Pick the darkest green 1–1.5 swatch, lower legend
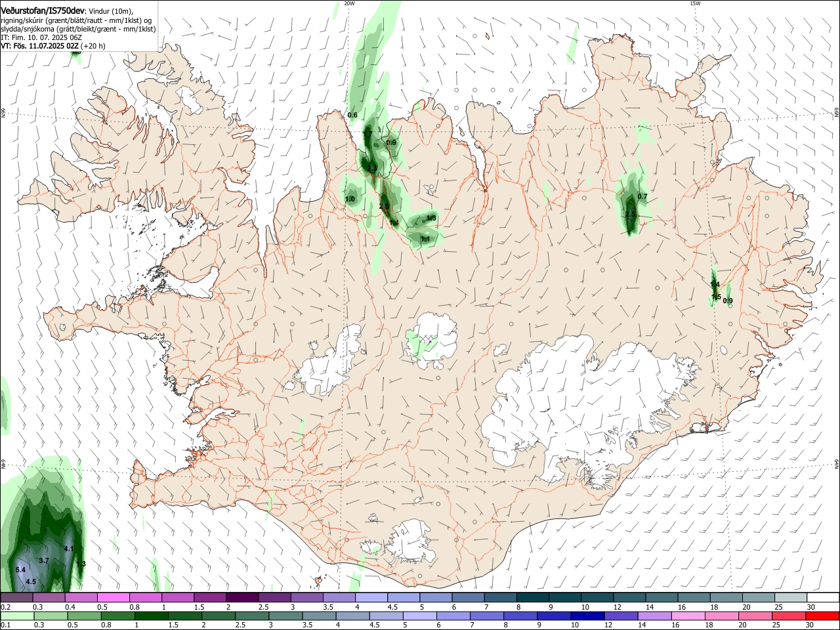840x630 pixels. click(x=152, y=616)
